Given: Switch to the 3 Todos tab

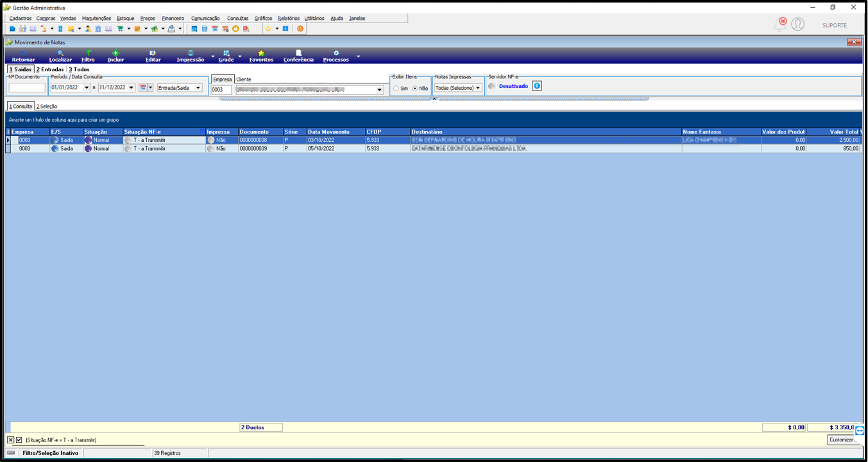Looking at the screenshot, I should click(x=79, y=69).
